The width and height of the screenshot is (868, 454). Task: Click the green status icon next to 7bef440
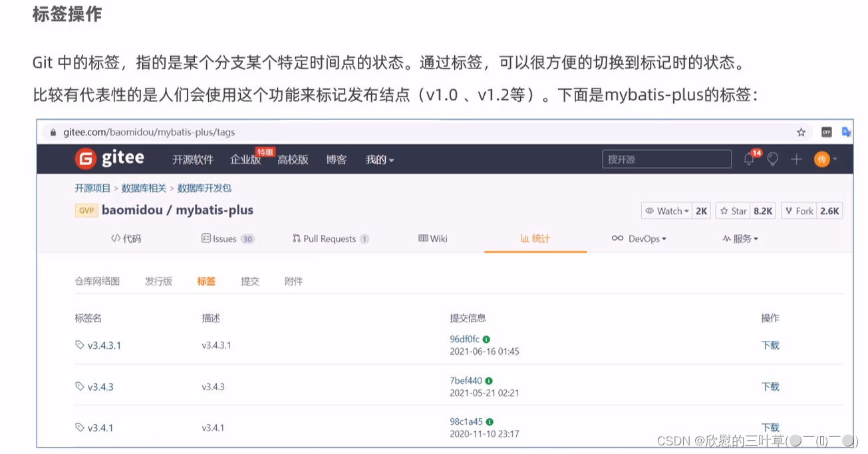coord(489,381)
